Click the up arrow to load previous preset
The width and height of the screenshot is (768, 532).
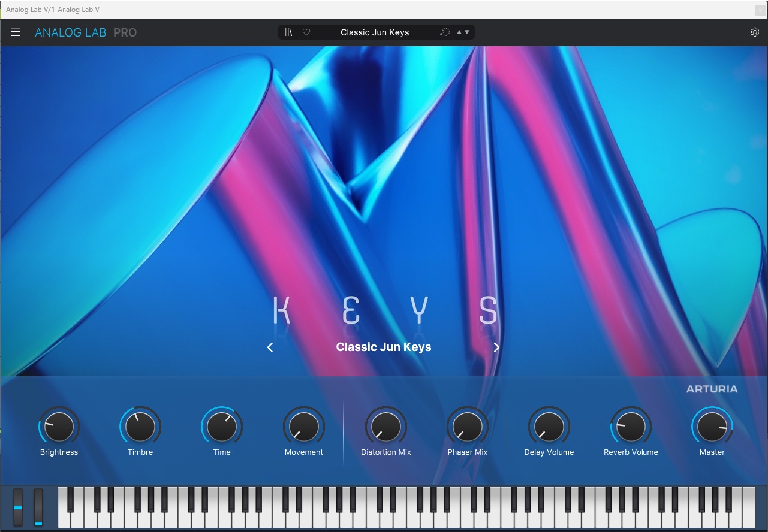(x=459, y=32)
